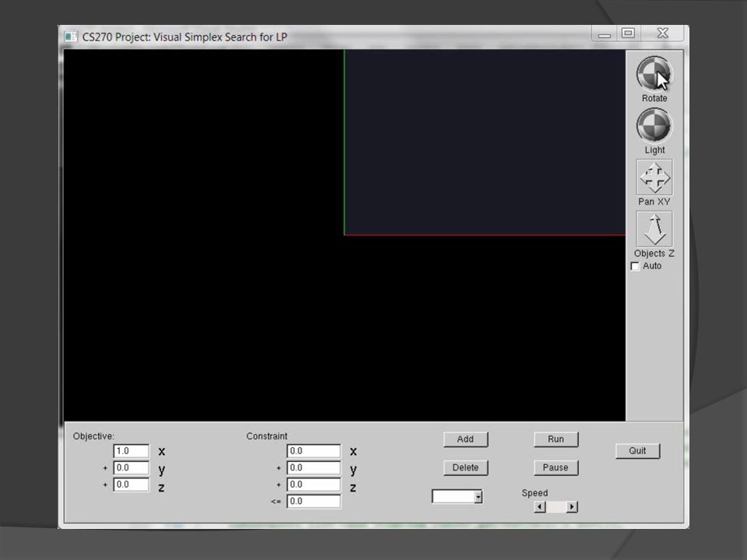Click the Pause button
The image size is (747, 560).
556,467
